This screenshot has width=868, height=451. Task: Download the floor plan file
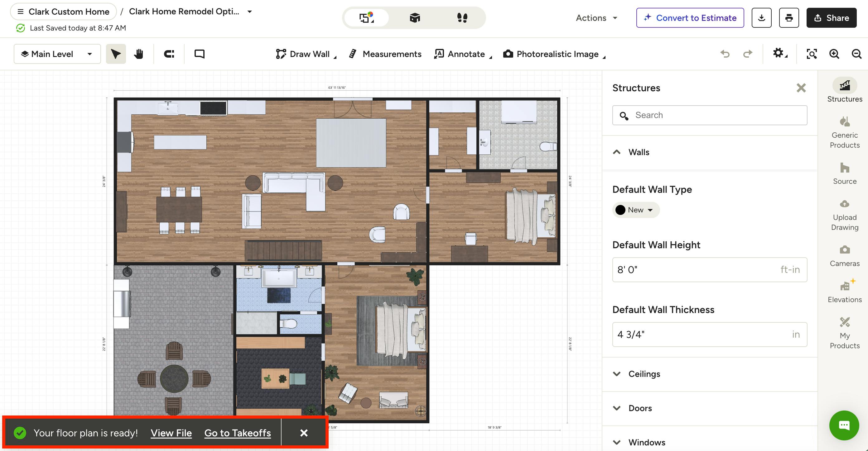tap(761, 18)
